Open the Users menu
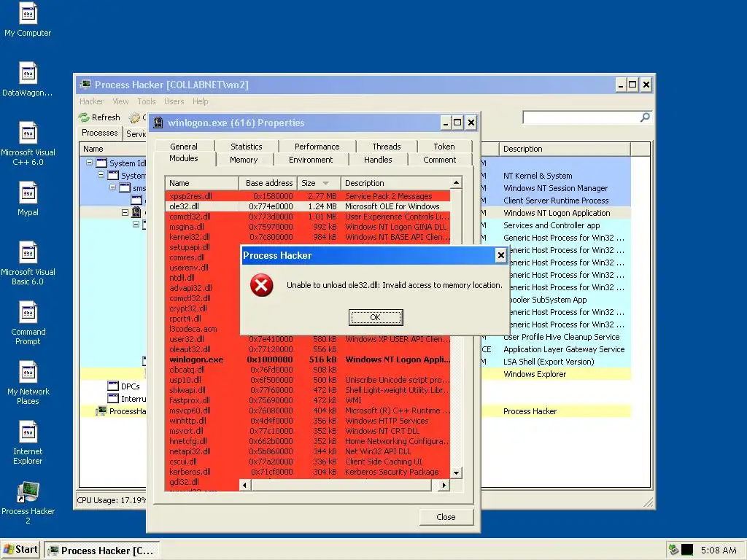This screenshot has width=747, height=560. point(174,101)
